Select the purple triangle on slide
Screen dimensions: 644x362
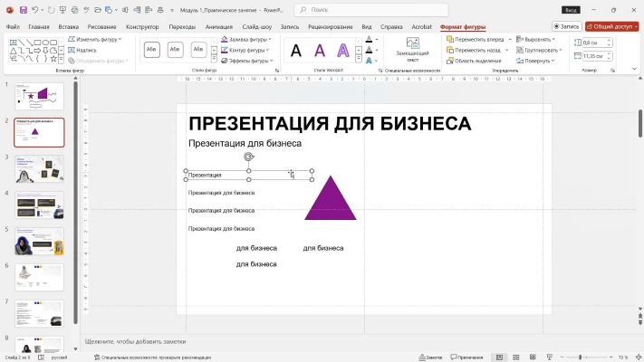(x=331, y=203)
